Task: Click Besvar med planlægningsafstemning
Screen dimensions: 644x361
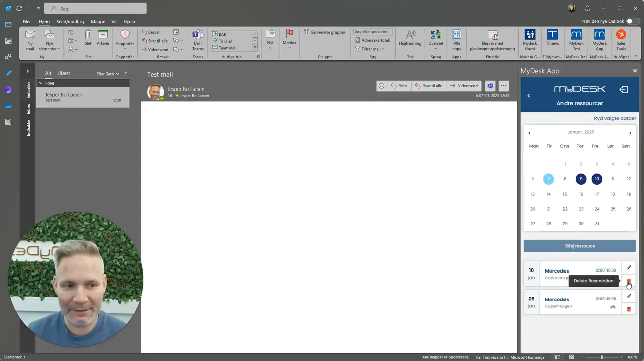Action: click(492, 40)
